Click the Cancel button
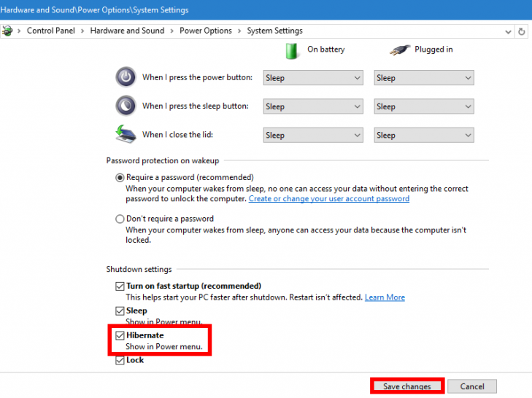The image size is (532, 398). click(x=472, y=386)
